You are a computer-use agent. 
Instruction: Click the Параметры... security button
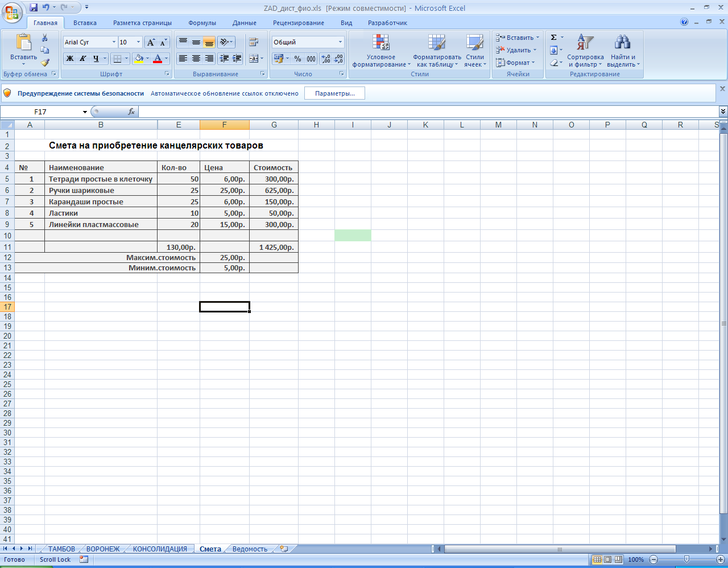click(x=334, y=93)
